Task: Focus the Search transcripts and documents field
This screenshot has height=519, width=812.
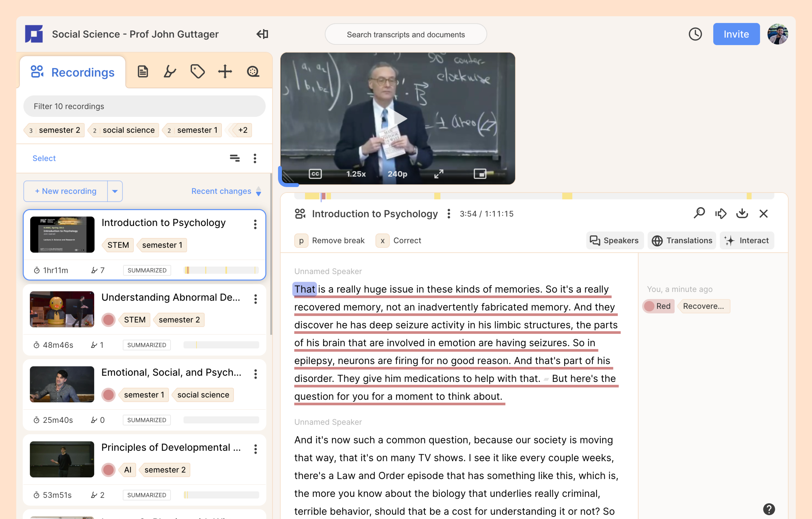Action: (406, 34)
